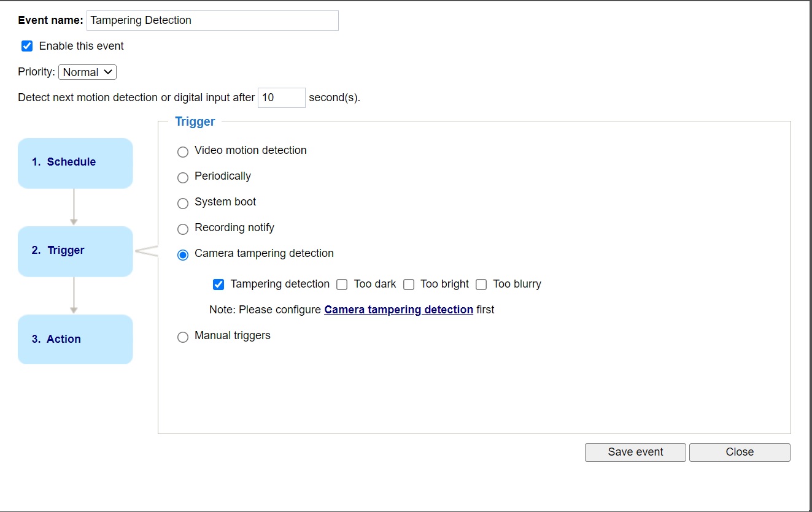Select Camera tampering detection trigger
The image size is (812, 512).
182,254
